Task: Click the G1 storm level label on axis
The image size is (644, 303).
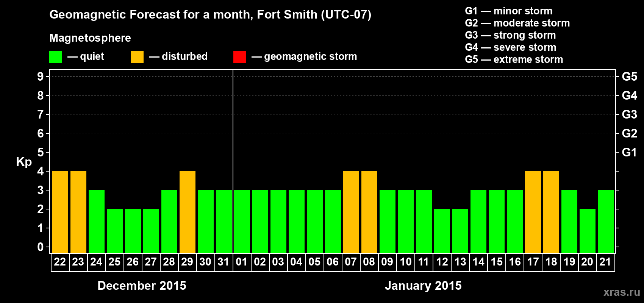Action: pyautogui.click(x=629, y=152)
